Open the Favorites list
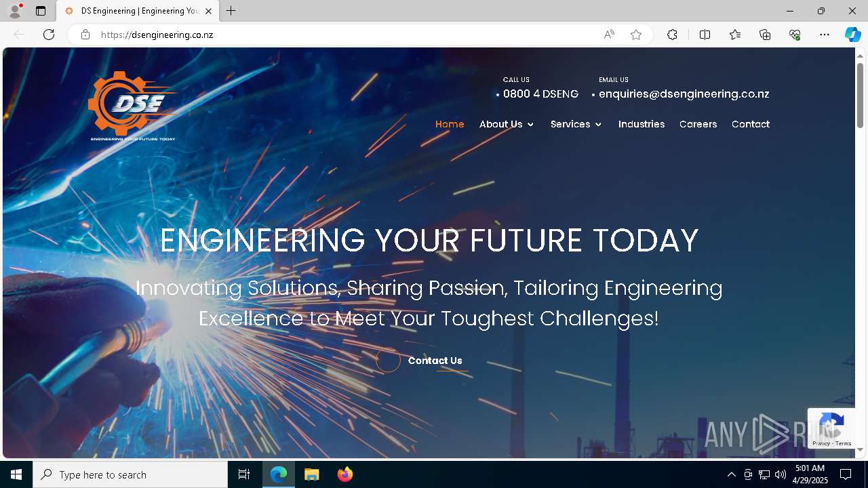This screenshot has width=868, height=488. tap(735, 35)
